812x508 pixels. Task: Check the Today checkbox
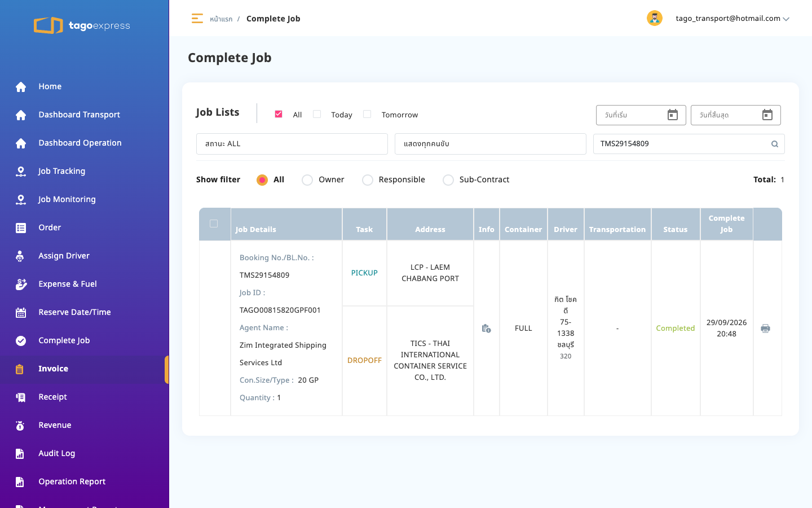(x=317, y=114)
